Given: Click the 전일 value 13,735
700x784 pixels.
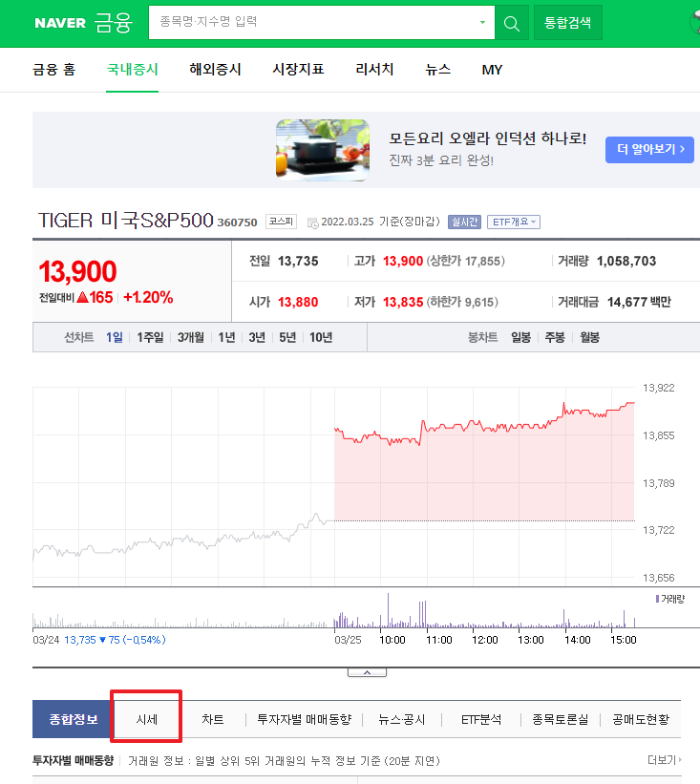Looking at the screenshot, I should point(298,261).
